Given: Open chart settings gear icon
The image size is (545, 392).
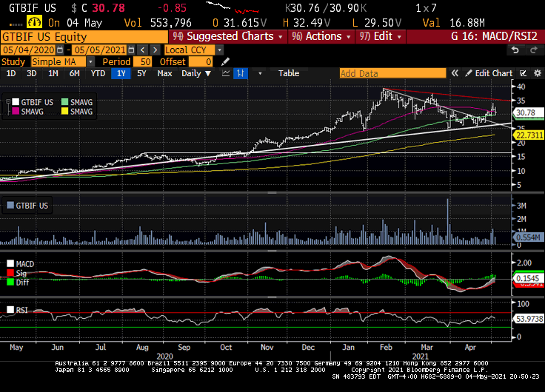Looking at the screenshot, I should click(x=538, y=73).
